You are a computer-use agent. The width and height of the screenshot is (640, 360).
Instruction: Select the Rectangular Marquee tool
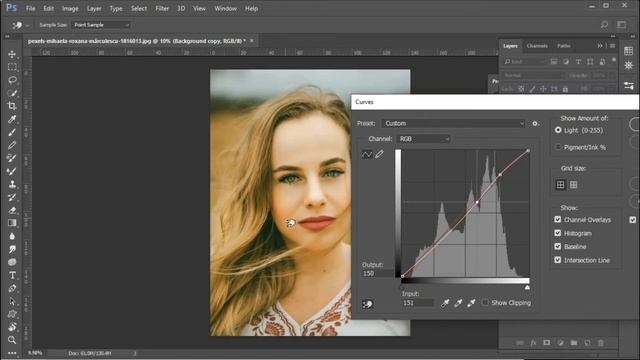click(12, 67)
